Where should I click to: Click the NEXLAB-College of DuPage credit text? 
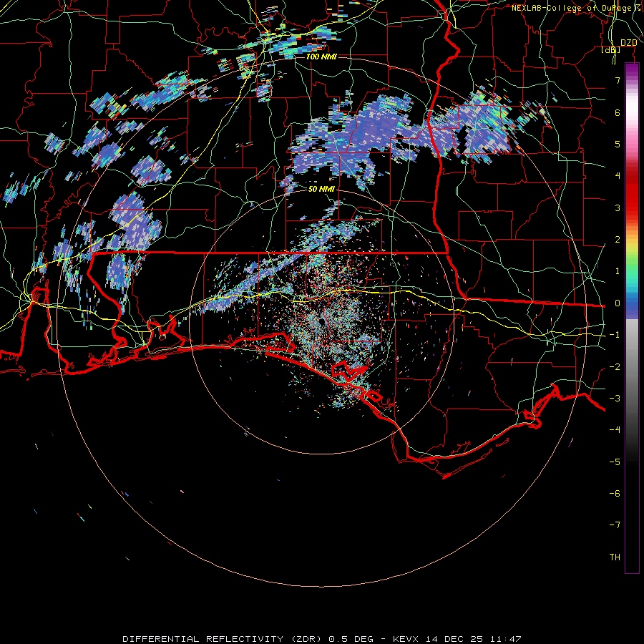click(x=577, y=8)
